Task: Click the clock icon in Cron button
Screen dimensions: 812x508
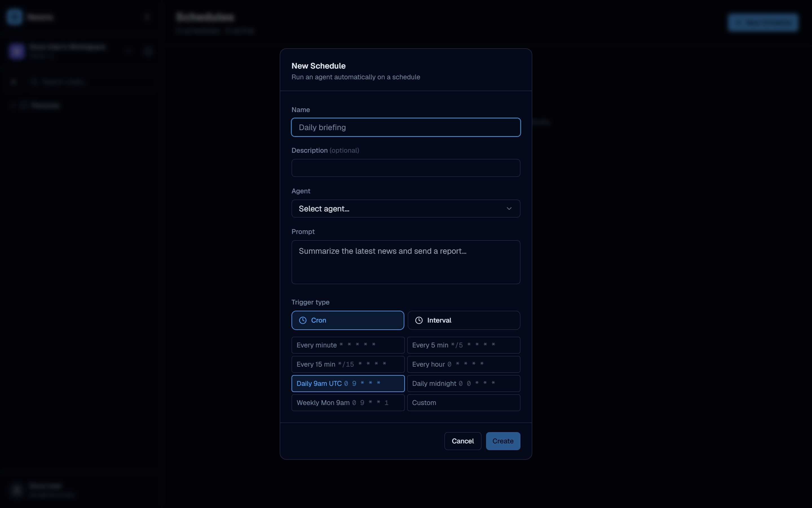Action: [x=303, y=320]
